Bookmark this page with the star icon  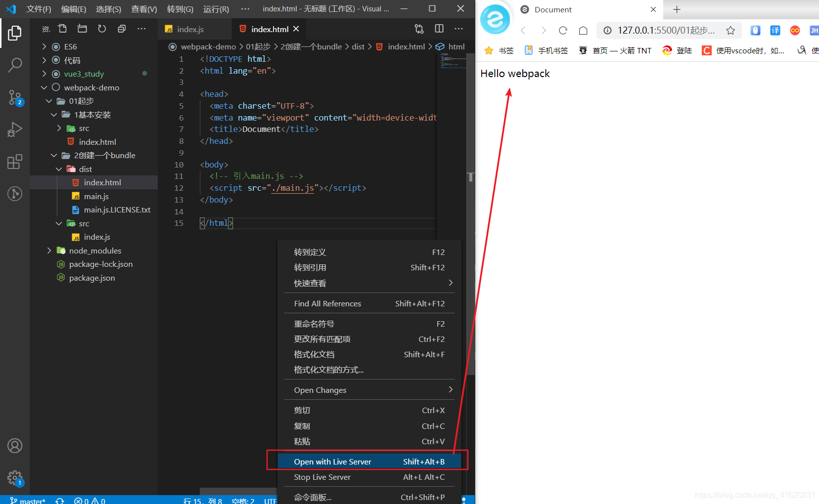[730, 31]
